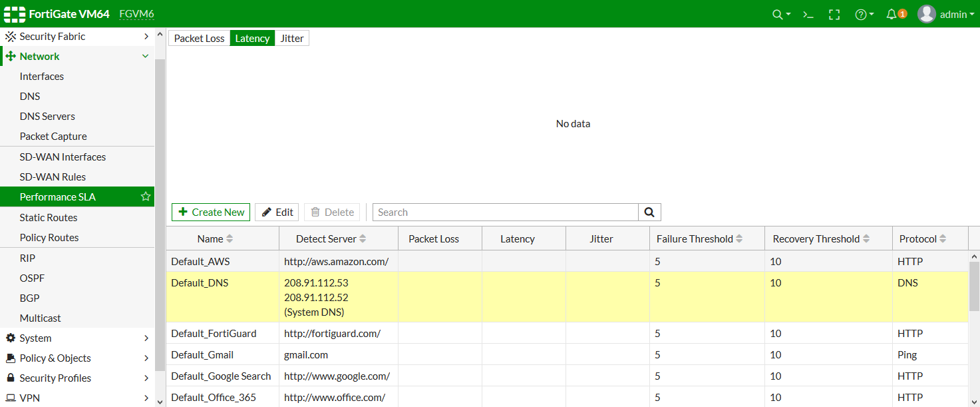
Task: Select the Default_Office_365 row
Action: [x=568, y=397]
